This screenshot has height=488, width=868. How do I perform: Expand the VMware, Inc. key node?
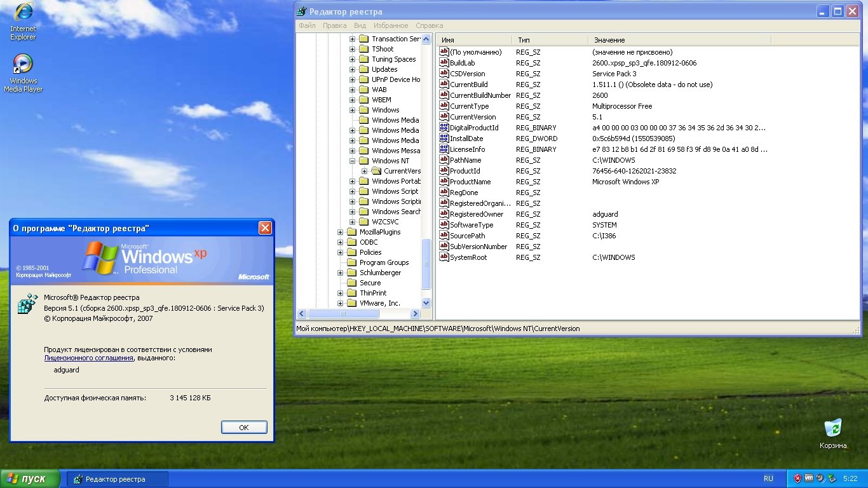click(x=341, y=303)
